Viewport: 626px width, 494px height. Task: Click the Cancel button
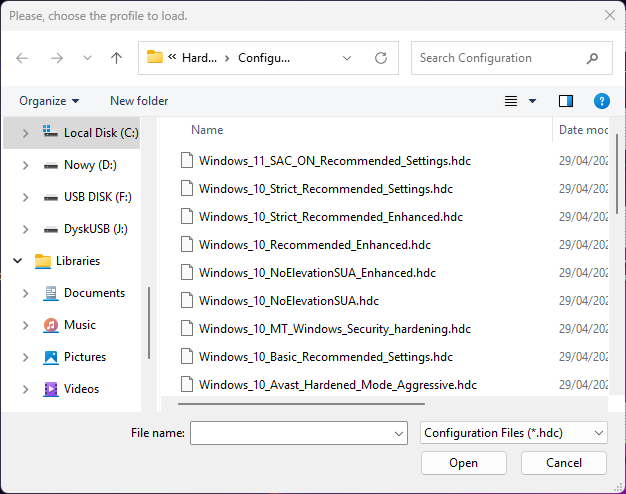coord(564,463)
